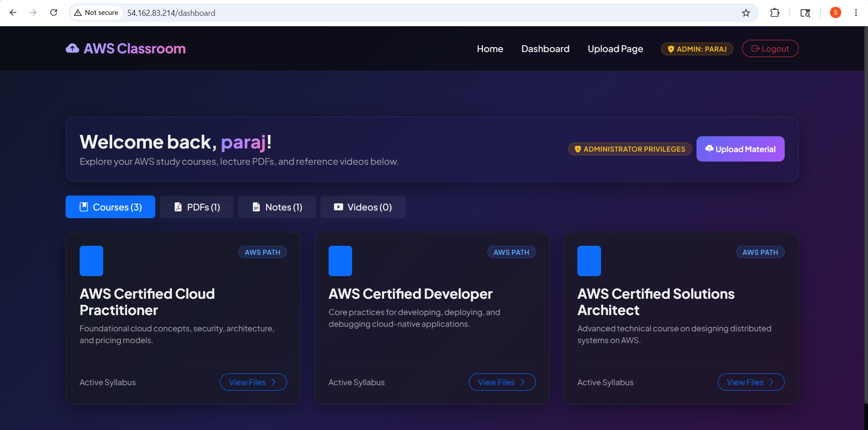Select the Courses (3) tab
This screenshot has width=868, height=430.
click(110, 207)
